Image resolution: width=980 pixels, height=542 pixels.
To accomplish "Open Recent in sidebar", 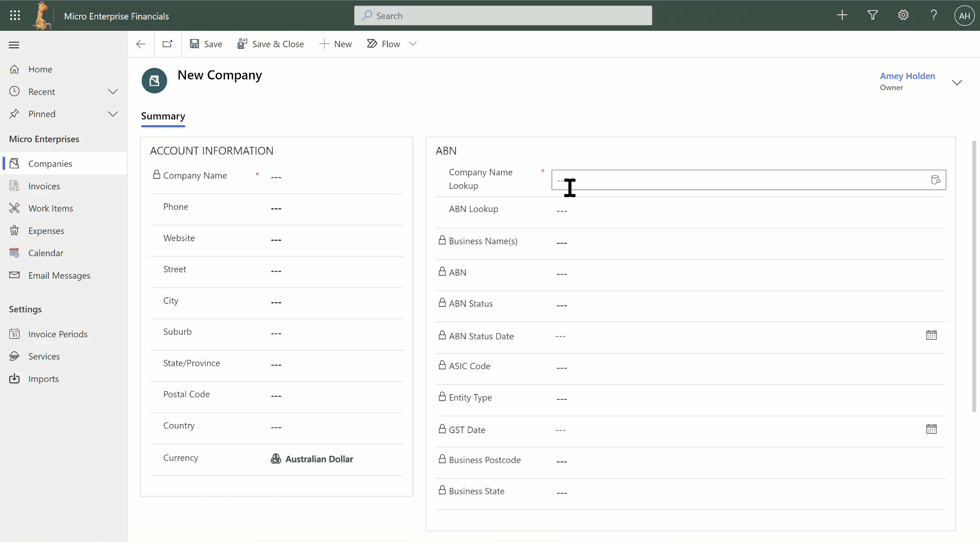I will 42,92.
